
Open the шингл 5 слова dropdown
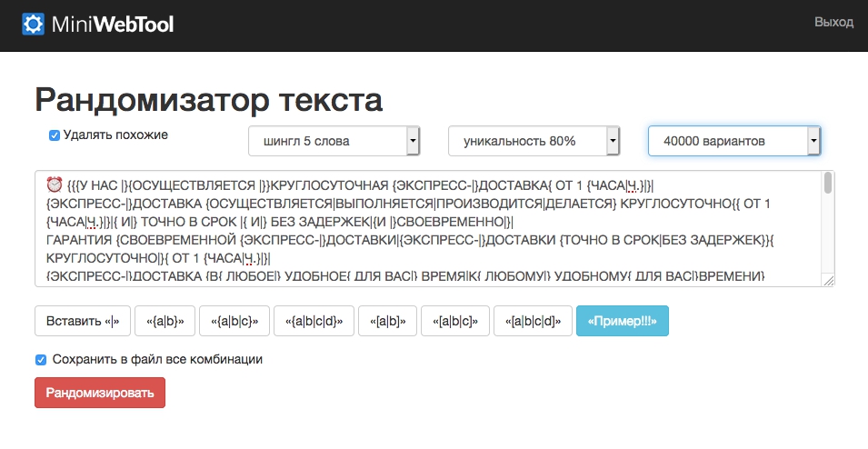click(x=334, y=141)
